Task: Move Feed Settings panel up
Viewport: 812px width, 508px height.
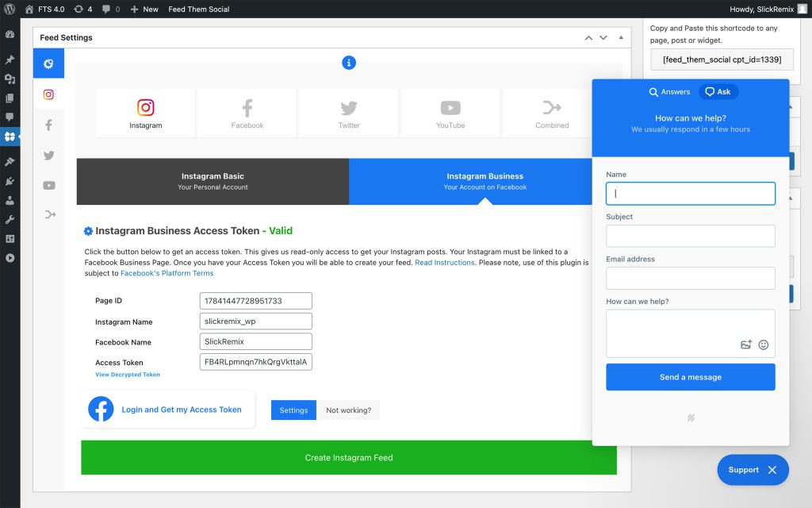Action: coord(588,38)
